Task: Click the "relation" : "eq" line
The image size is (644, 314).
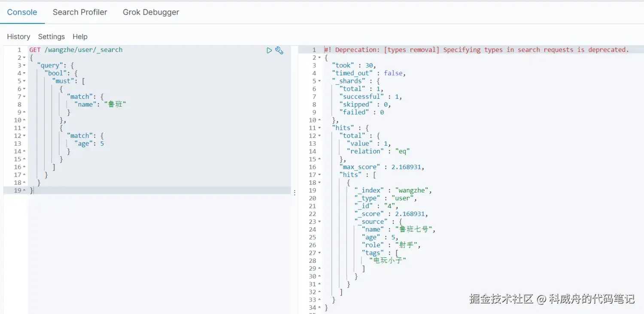Action: 378,151
